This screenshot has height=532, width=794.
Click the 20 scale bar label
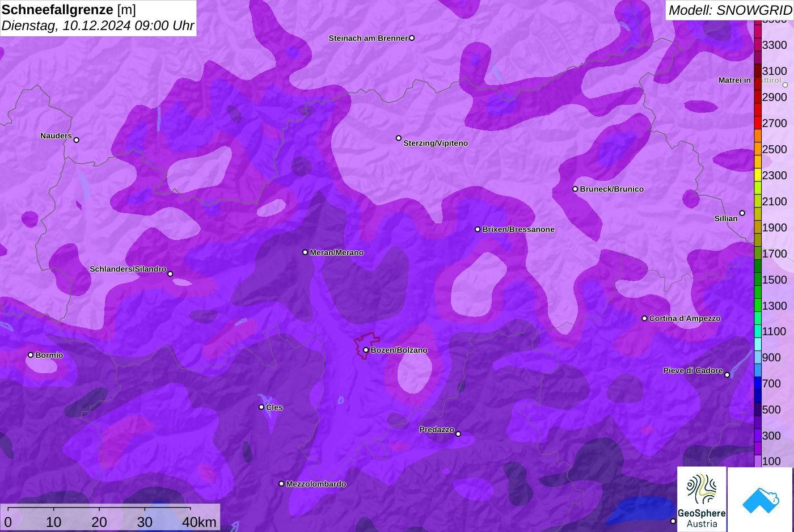tap(99, 522)
